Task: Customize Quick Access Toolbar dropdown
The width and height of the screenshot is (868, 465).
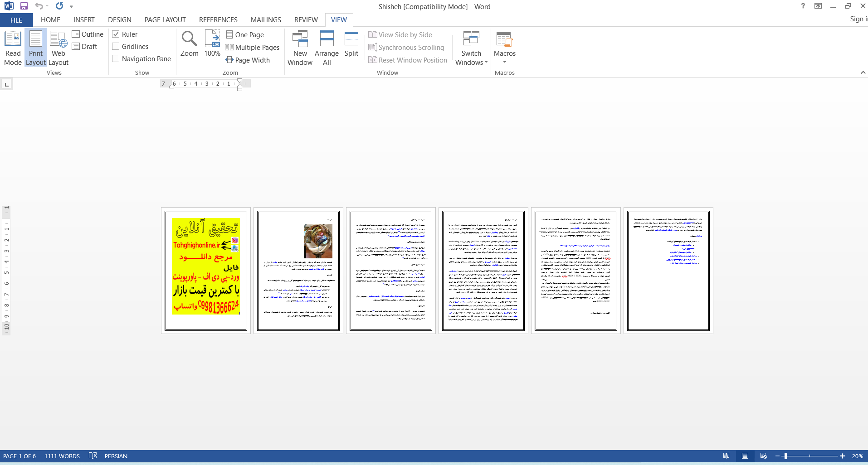Action: (71, 6)
